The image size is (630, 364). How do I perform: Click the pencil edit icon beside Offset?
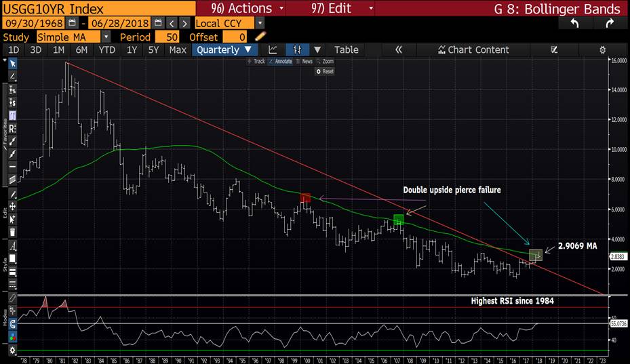point(258,37)
